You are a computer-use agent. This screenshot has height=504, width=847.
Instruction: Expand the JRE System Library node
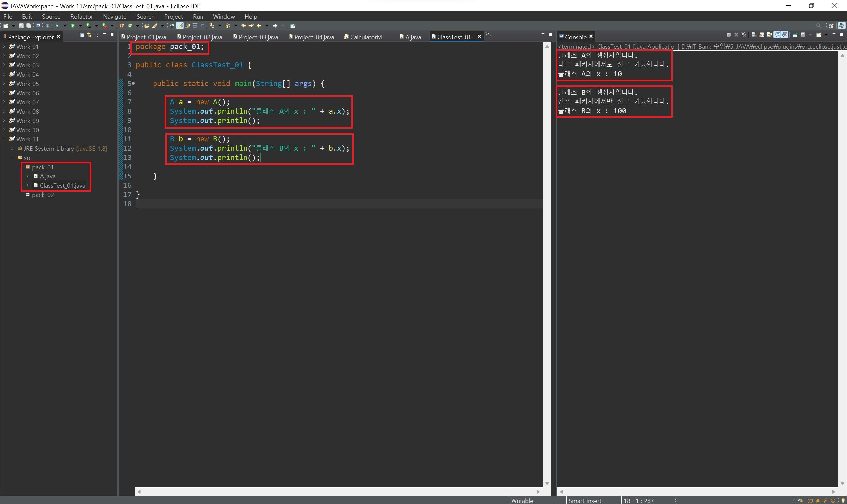click(x=12, y=148)
